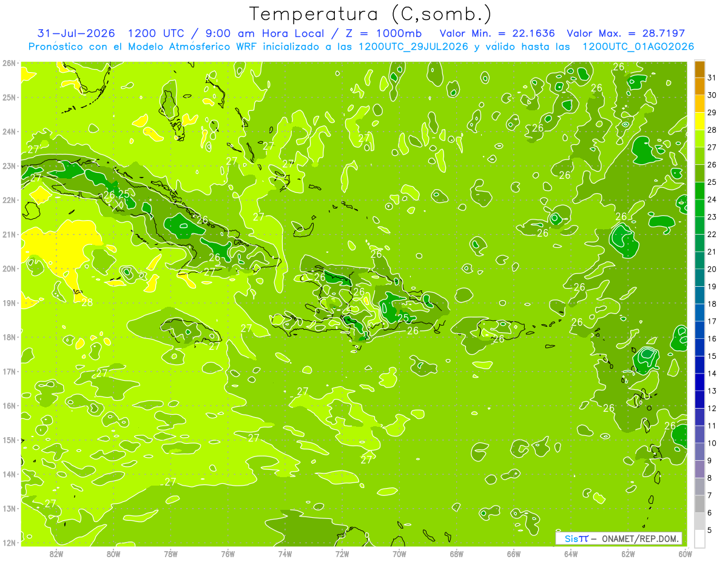
Task: Click the yellow legend band between 28 and 29
Action: pos(699,121)
